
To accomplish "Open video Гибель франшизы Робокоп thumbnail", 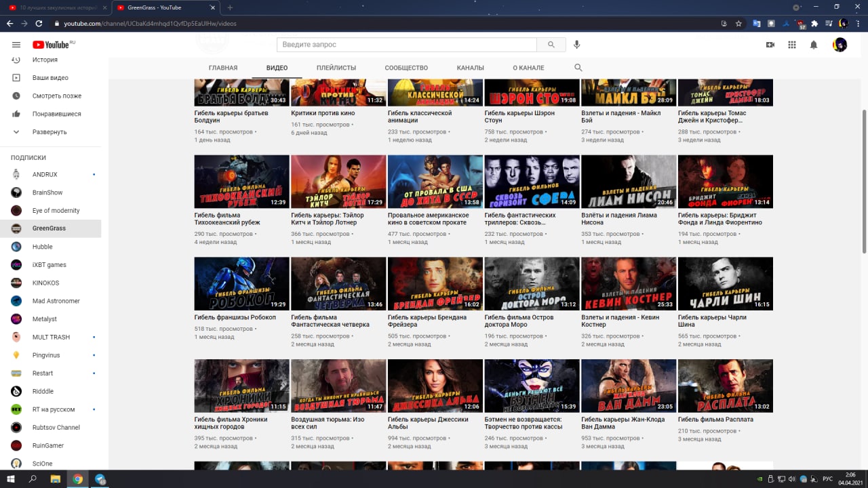I will pos(241,283).
